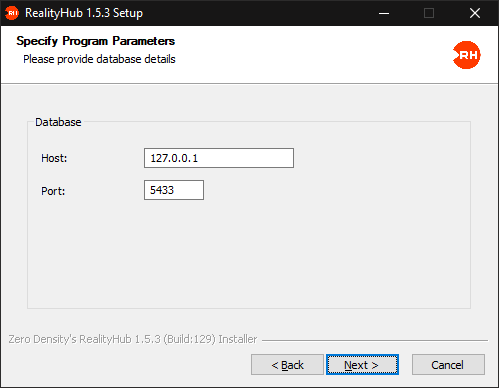Click the 'RealityHub 1.5.3 Setup' title text

84,13
